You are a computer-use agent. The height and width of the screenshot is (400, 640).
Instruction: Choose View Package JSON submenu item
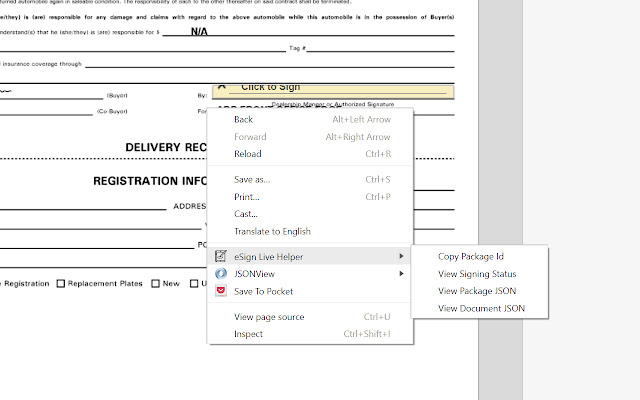480,291
